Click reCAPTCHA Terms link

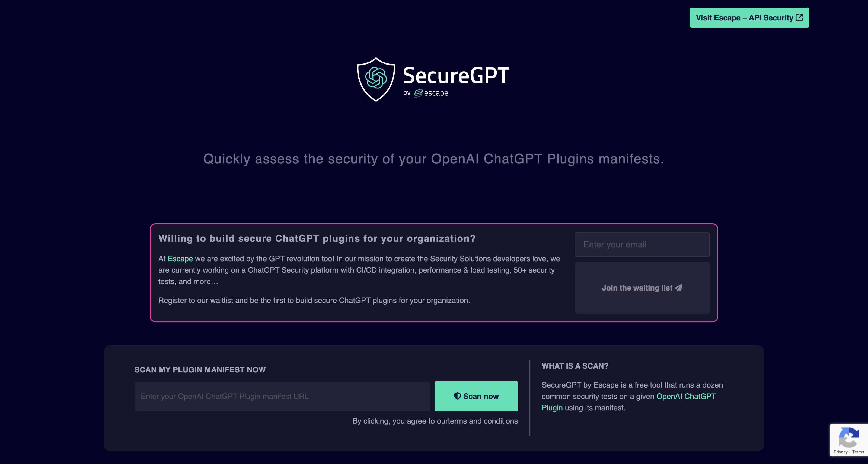858,452
